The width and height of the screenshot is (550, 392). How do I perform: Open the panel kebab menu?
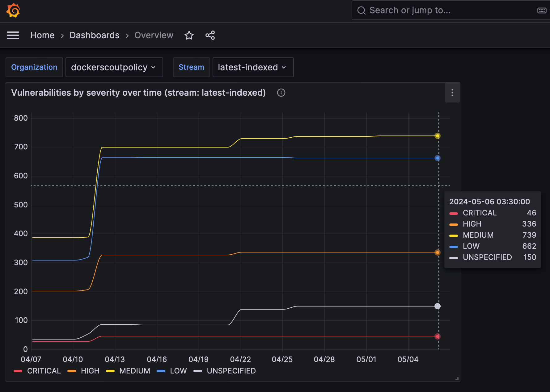tap(452, 93)
